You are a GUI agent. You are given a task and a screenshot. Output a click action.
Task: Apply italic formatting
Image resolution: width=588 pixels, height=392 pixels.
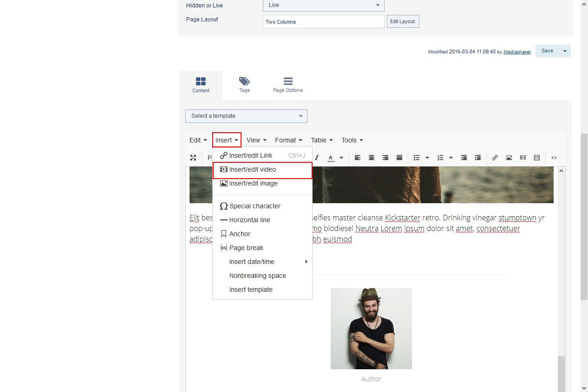pos(317,158)
